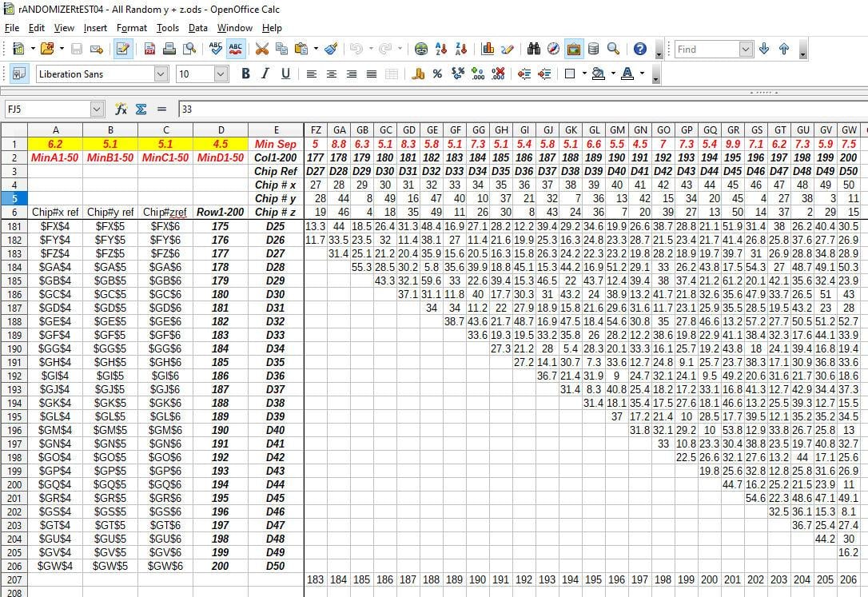
Task: Justify cell text
Action: pyautogui.click(x=372, y=74)
